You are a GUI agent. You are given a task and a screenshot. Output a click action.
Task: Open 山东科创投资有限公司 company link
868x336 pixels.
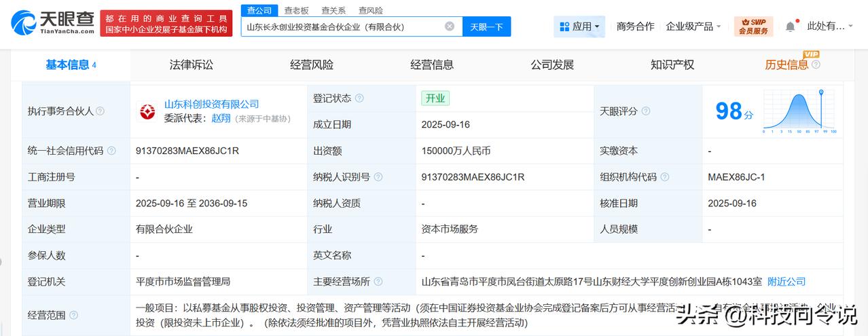pos(212,104)
